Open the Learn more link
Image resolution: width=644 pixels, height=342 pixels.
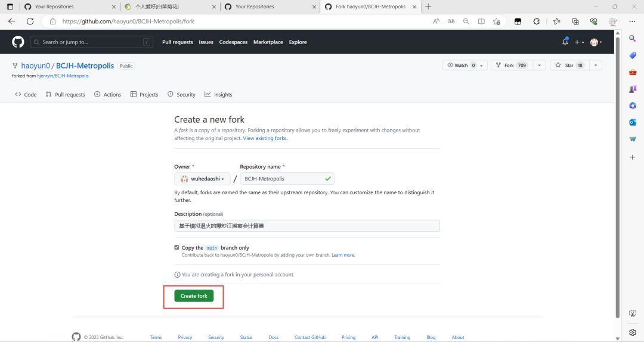(x=343, y=255)
